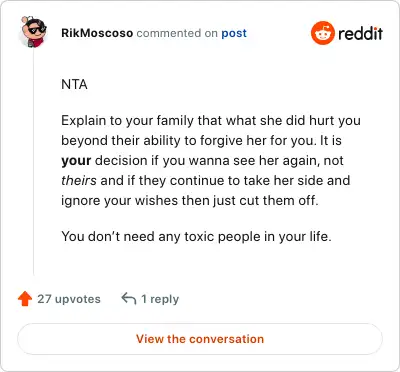This screenshot has height=372, width=400.
Task: Open the RikMoscoso username link
Action: [x=97, y=33]
